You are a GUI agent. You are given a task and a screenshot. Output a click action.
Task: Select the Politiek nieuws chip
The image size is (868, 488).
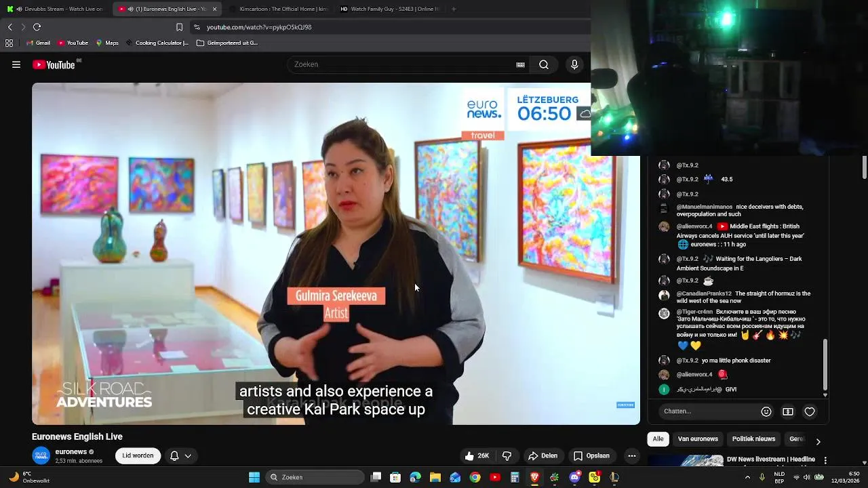(753, 439)
